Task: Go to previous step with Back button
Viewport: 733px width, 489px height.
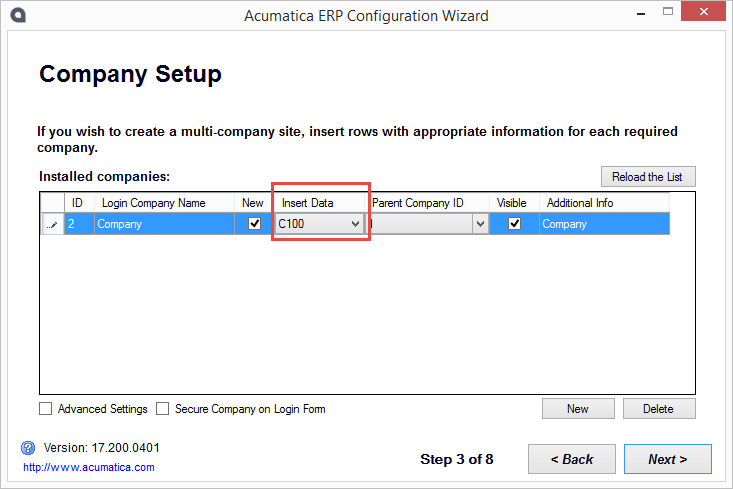Action: click(572, 459)
